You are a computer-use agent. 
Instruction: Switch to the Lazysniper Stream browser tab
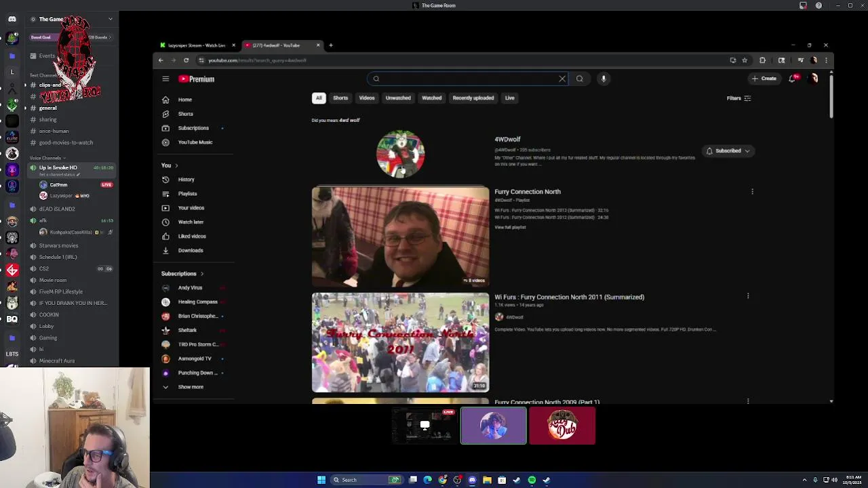coord(197,45)
